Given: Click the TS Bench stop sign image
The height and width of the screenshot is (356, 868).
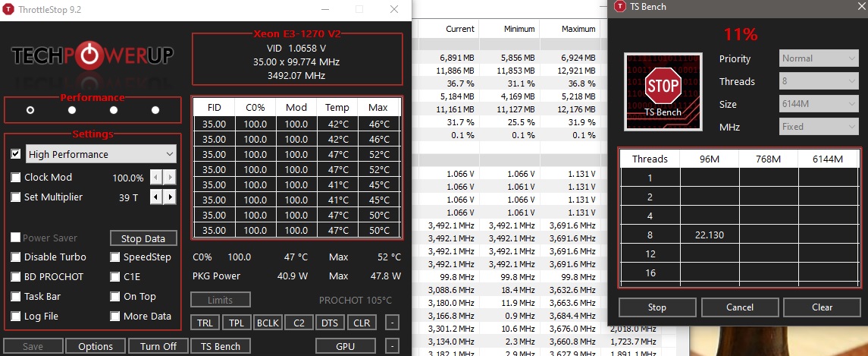Looking at the screenshot, I should (663, 92).
